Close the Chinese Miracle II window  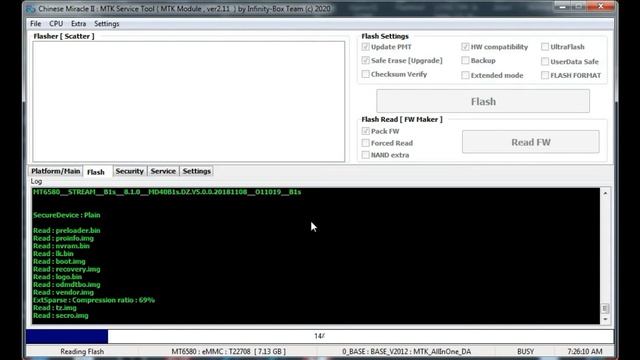pyautogui.click(x=601, y=6)
